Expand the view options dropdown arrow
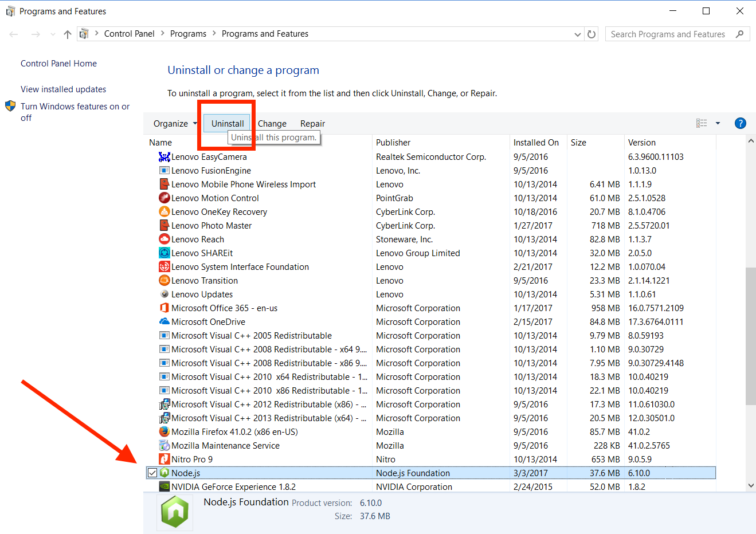 [x=718, y=123]
